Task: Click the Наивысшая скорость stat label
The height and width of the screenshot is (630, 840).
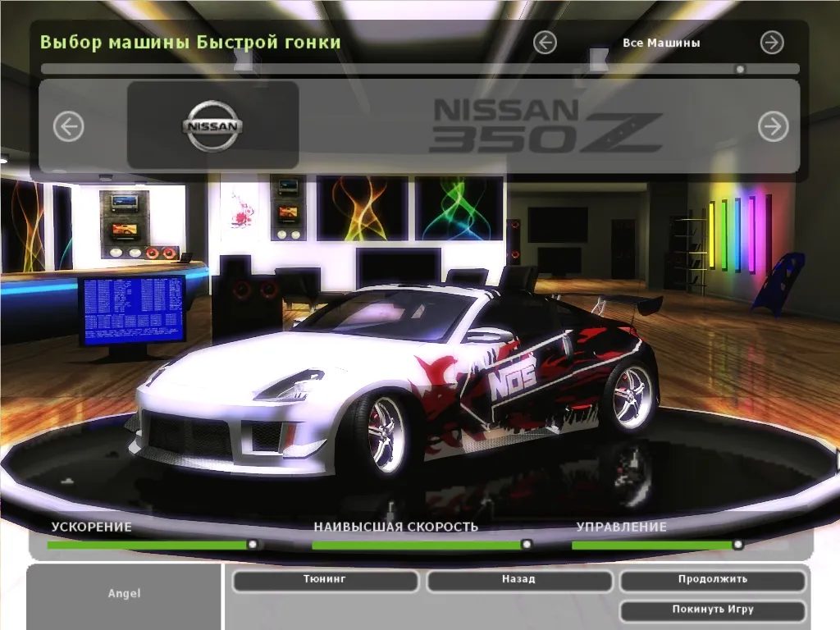Action: pyautogui.click(x=395, y=527)
